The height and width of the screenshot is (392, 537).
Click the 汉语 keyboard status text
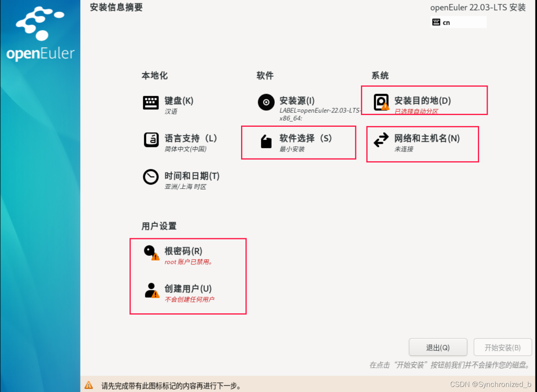coord(171,111)
